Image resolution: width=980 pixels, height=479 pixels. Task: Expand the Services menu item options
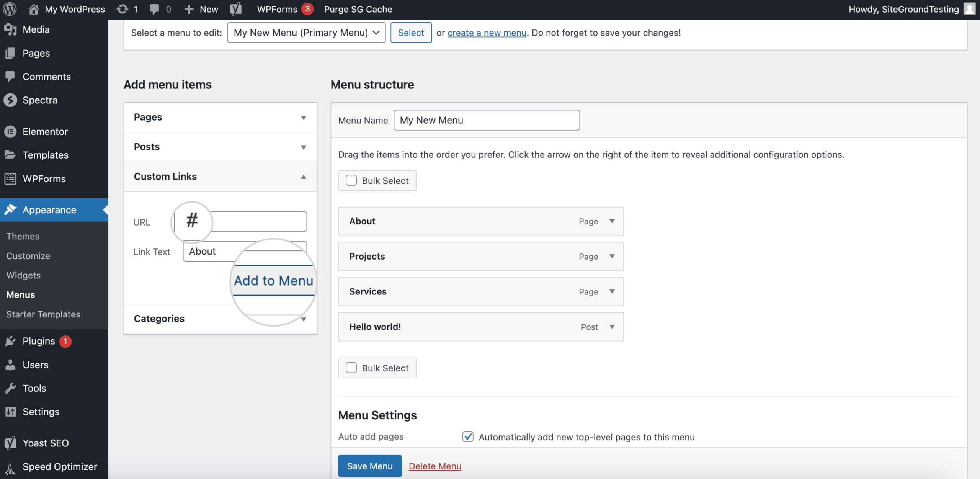(x=612, y=292)
